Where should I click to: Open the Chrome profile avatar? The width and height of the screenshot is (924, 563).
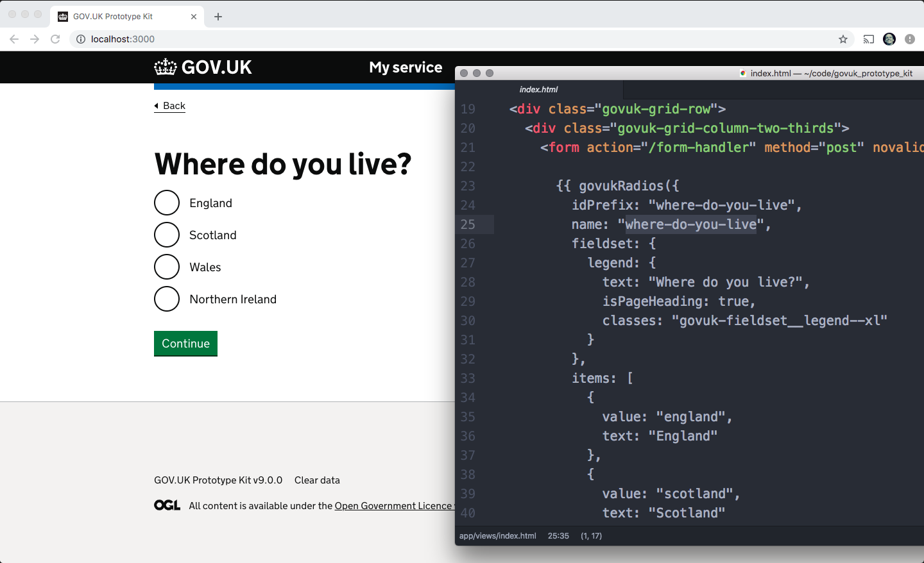click(889, 39)
